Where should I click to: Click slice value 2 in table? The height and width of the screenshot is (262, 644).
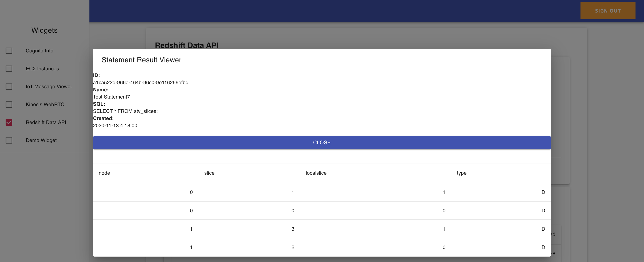coord(293,247)
